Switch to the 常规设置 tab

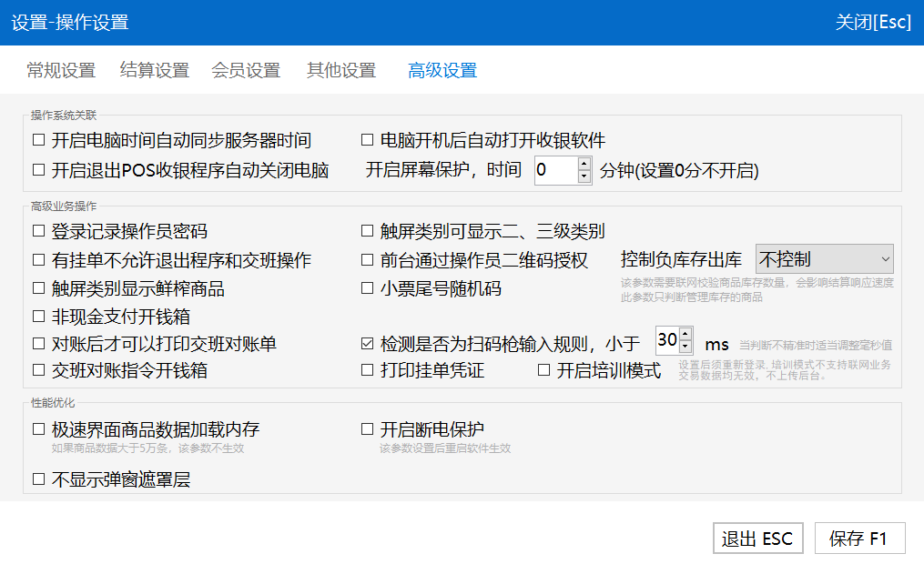[x=61, y=71]
